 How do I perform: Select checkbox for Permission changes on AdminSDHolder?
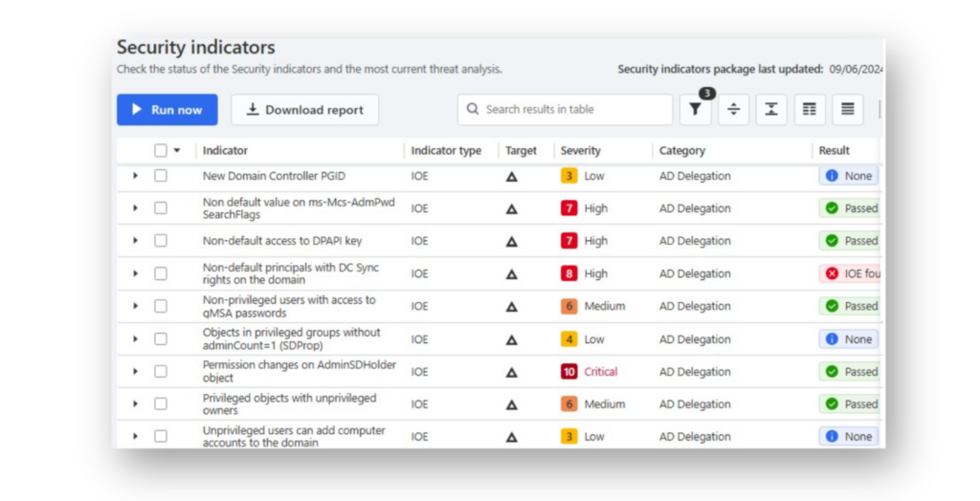[161, 371]
